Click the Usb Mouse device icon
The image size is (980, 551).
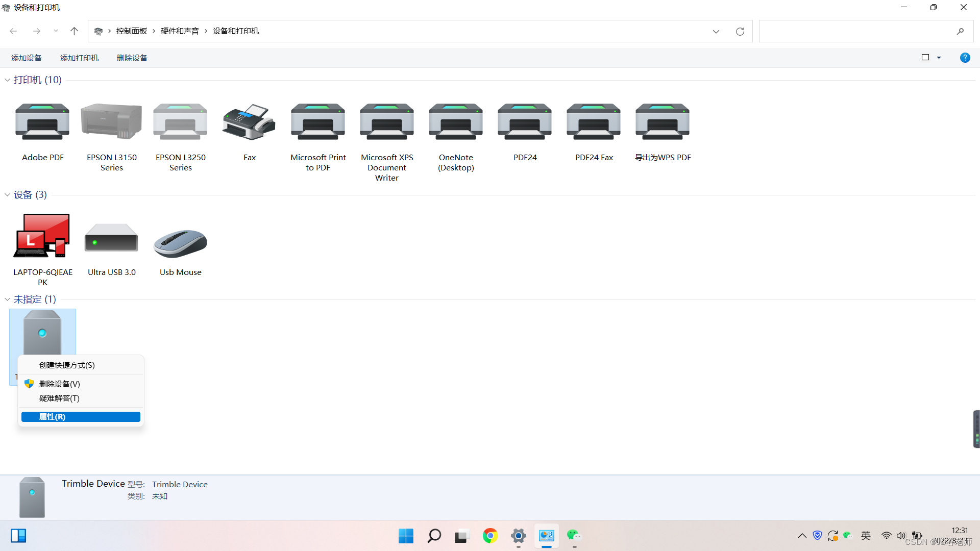point(180,242)
